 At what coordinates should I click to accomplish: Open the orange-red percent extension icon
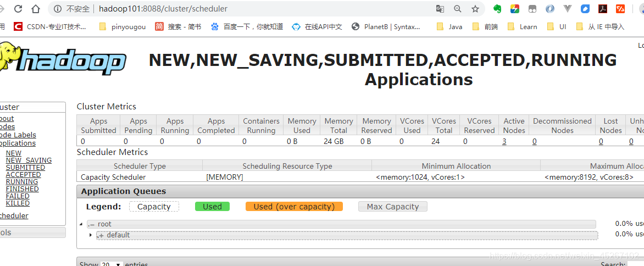620,9
